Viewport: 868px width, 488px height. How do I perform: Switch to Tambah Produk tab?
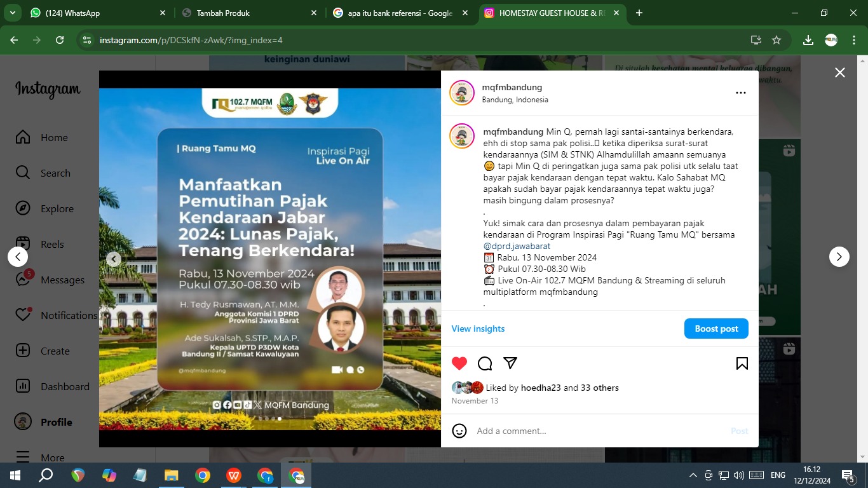(x=248, y=13)
